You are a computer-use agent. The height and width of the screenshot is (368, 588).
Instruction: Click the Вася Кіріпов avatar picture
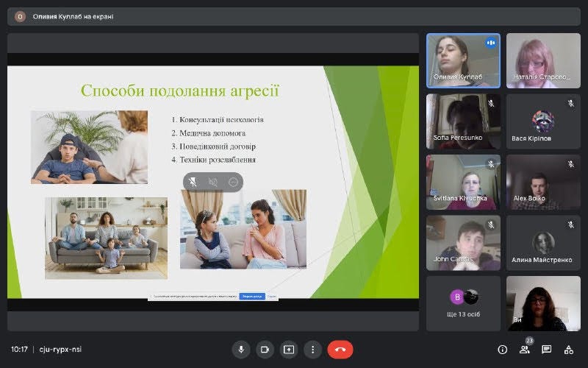(x=542, y=121)
